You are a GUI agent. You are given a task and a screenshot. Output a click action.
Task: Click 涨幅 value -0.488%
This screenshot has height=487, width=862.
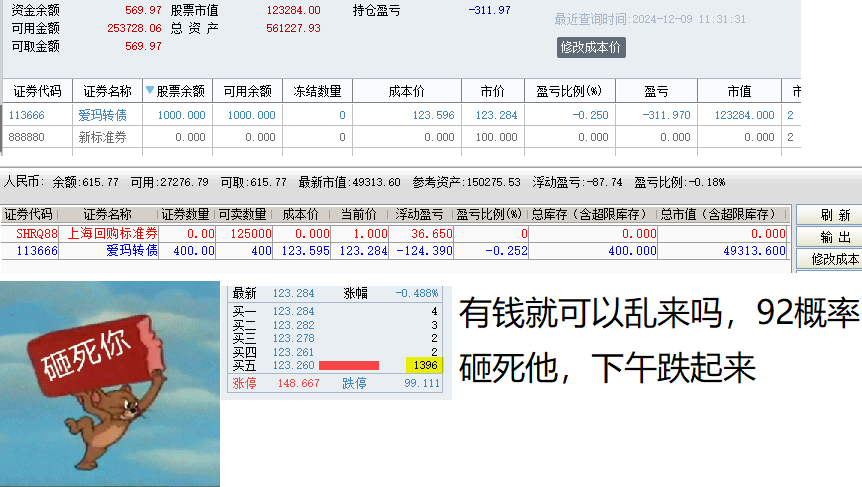tap(417, 294)
